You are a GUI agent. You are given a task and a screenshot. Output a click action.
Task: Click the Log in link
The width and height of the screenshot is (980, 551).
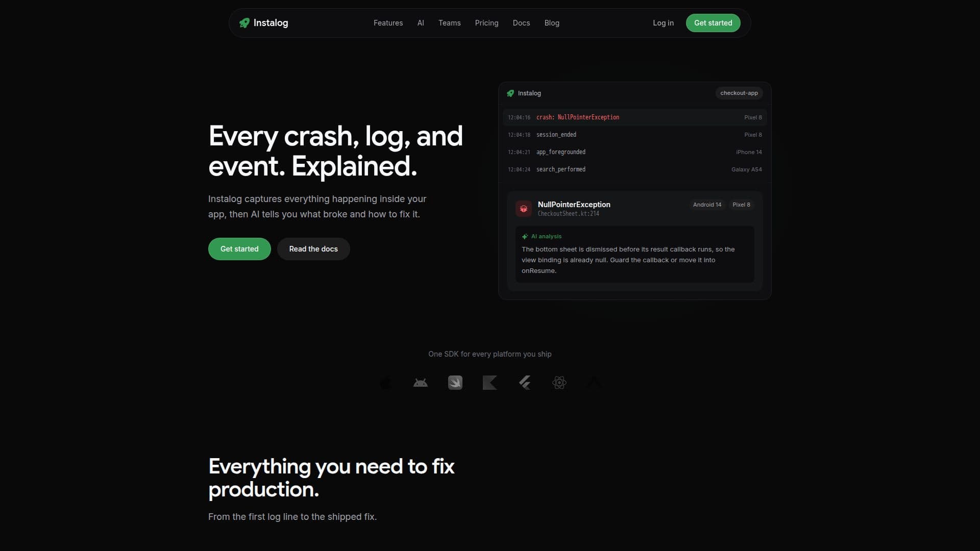[663, 23]
